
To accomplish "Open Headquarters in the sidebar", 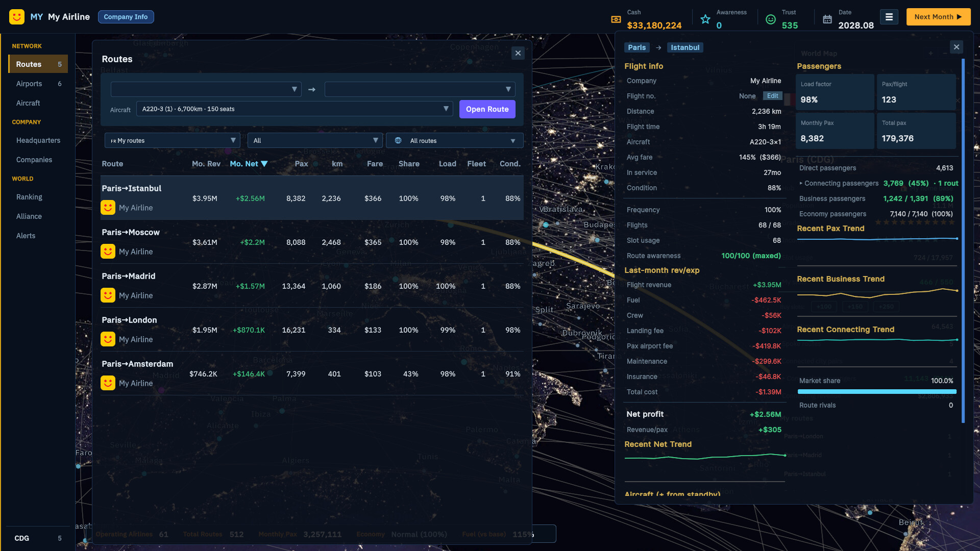I will pos(38,140).
